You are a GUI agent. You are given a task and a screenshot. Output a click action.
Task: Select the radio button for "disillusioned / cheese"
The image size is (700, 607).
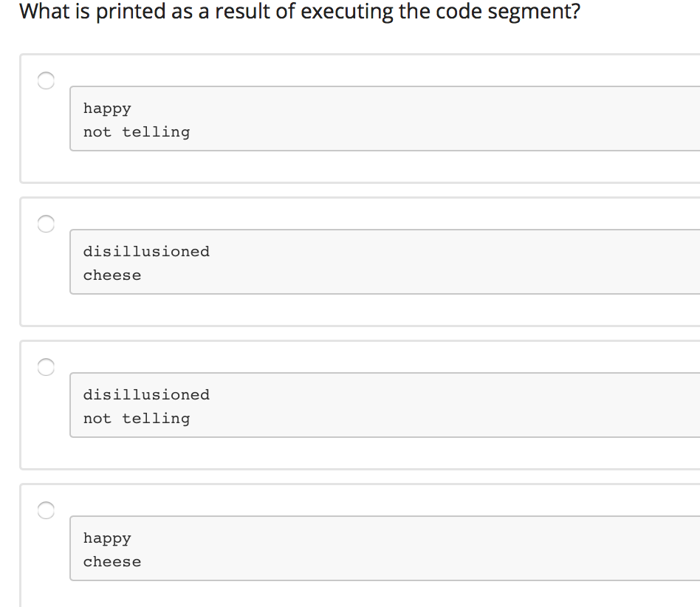click(46, 224)
